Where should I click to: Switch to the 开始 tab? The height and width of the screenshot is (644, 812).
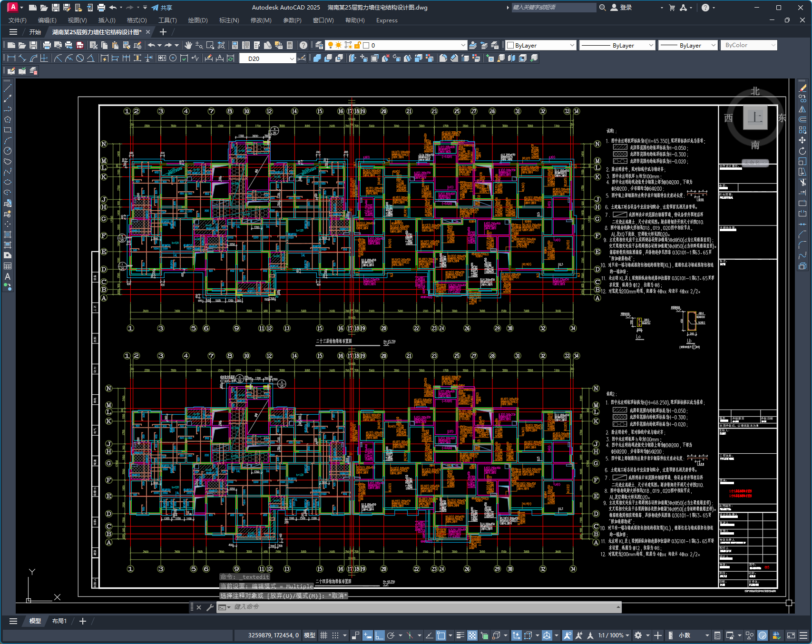[x=35, y=32]
